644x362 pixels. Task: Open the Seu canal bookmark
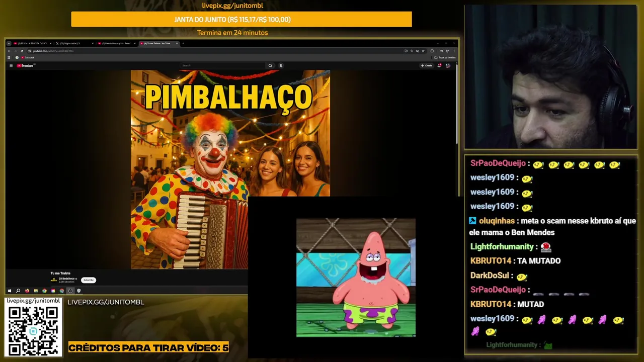pos(28,57)
